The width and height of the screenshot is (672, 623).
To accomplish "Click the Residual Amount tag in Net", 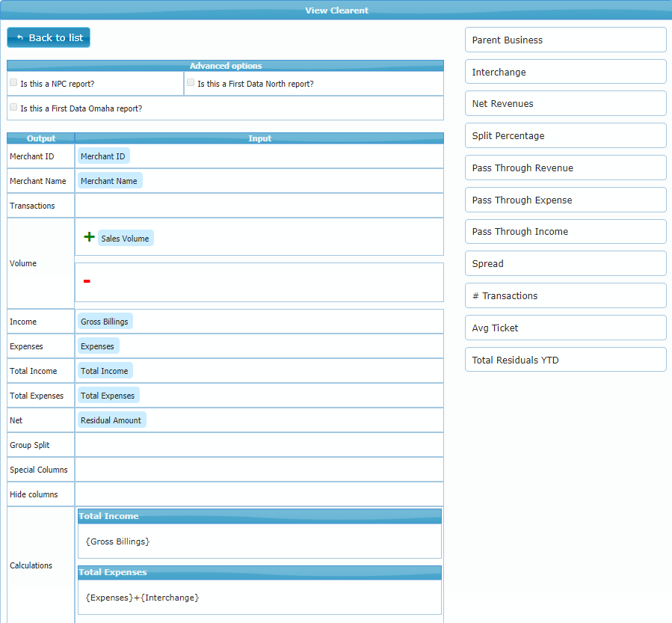I will (x=111, y=420).
